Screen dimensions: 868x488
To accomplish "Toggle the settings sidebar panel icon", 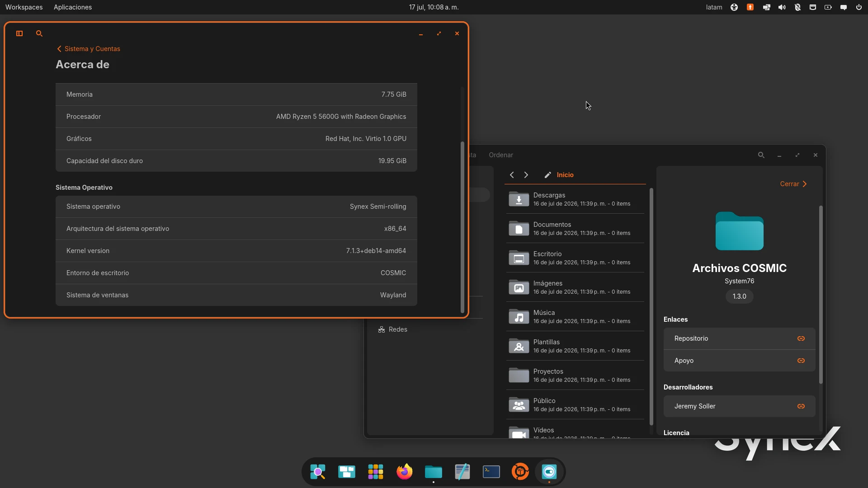I will [x=19, y=33].
